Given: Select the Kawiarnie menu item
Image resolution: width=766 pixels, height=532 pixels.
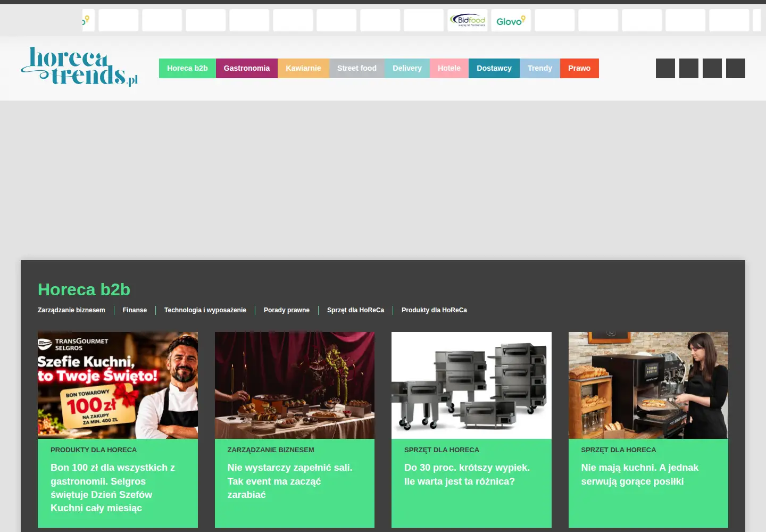Looking at the screenshot, I should (303, 68).
